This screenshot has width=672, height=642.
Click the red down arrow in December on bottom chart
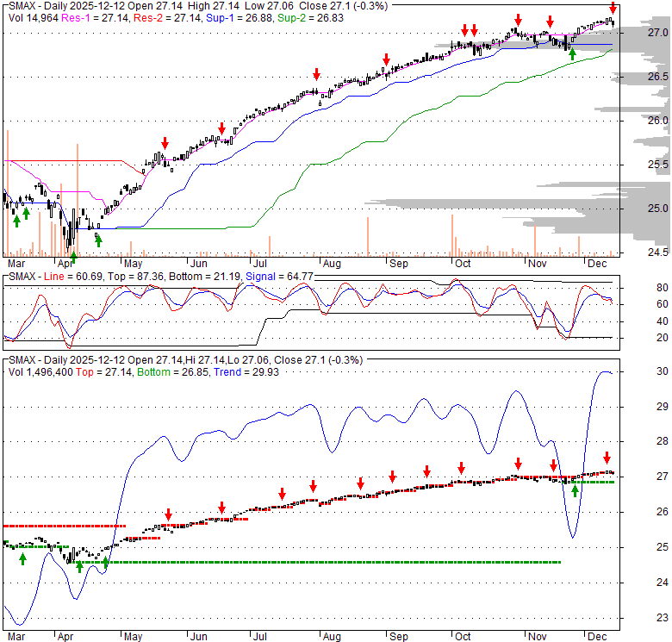(607, 458)
